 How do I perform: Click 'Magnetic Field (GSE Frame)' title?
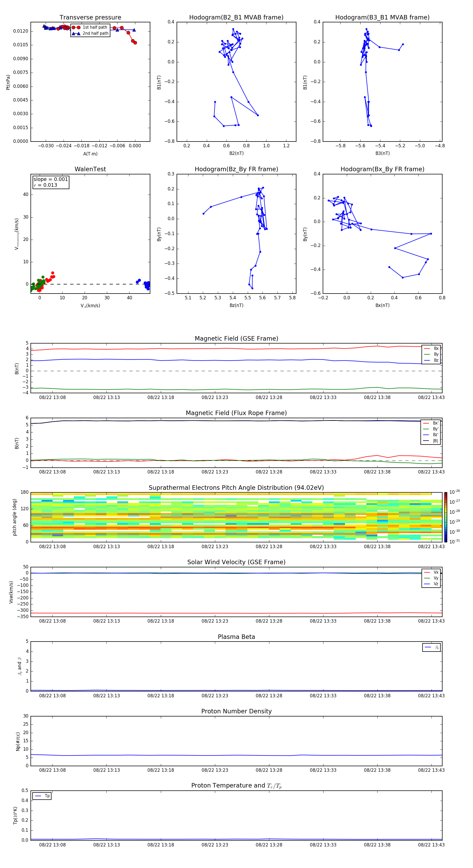236,339
